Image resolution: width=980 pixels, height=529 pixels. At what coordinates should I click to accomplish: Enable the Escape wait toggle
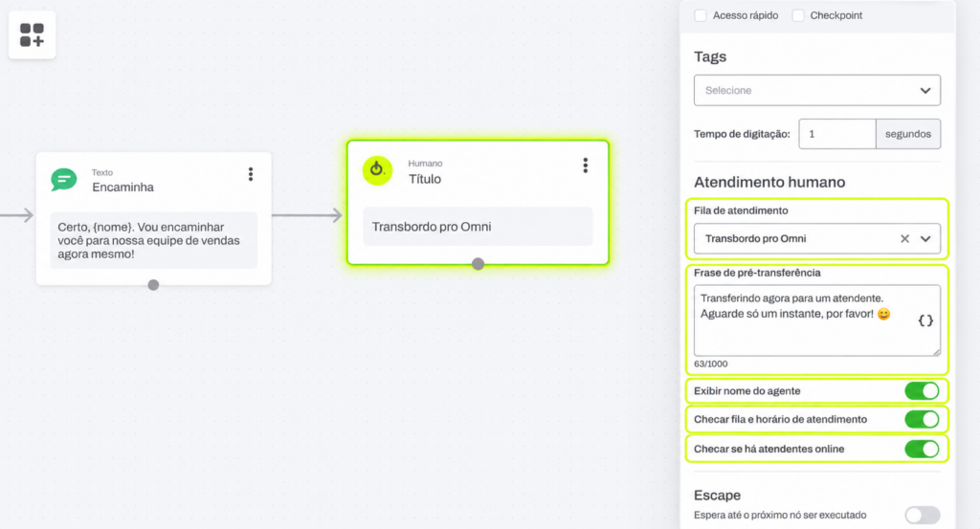click(922, 516)
